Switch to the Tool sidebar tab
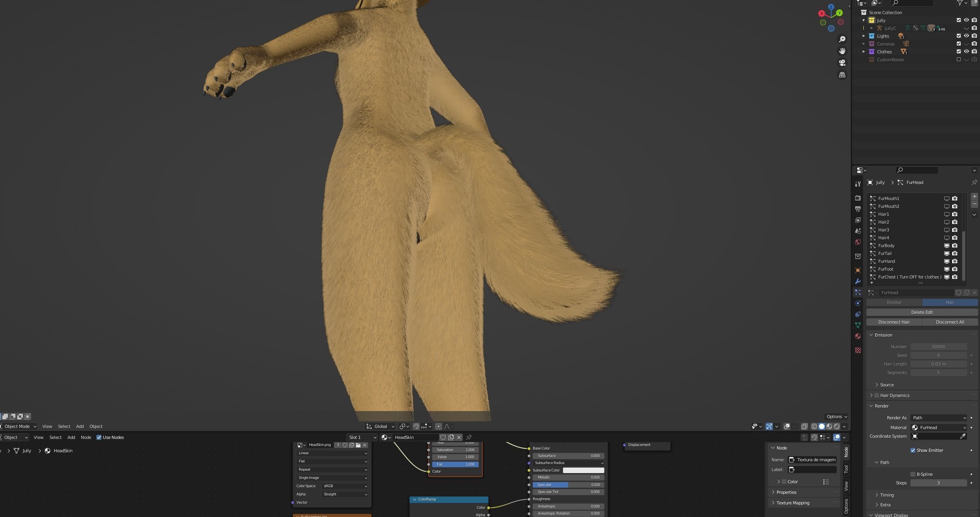This screenshot has width=980, height=517. click(846, 469)
